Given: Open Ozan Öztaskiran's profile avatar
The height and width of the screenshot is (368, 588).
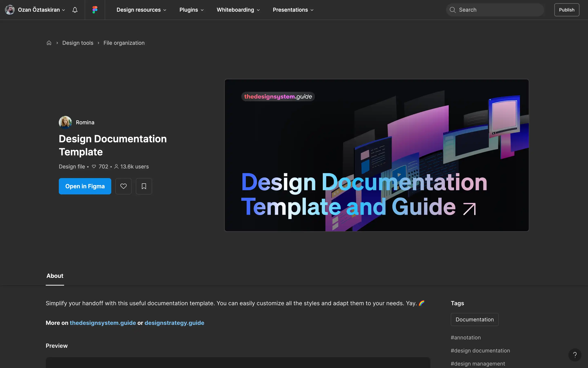Looking at the screenshot, I should point(10,10).
